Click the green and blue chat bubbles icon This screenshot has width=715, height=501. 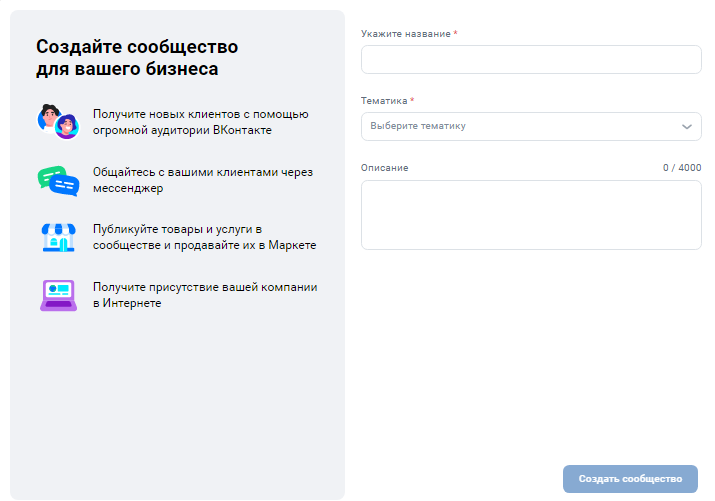(58, 180)
